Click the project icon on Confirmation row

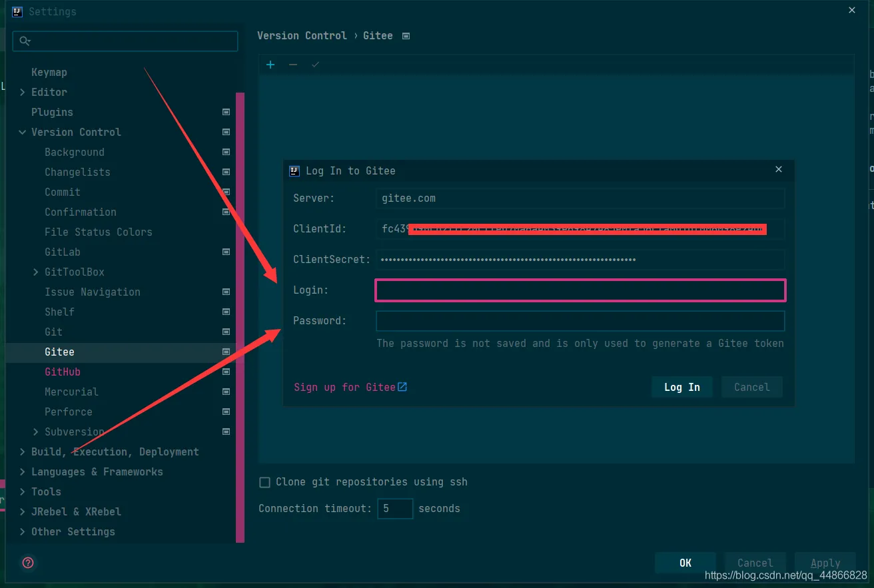tap(226, 212)
